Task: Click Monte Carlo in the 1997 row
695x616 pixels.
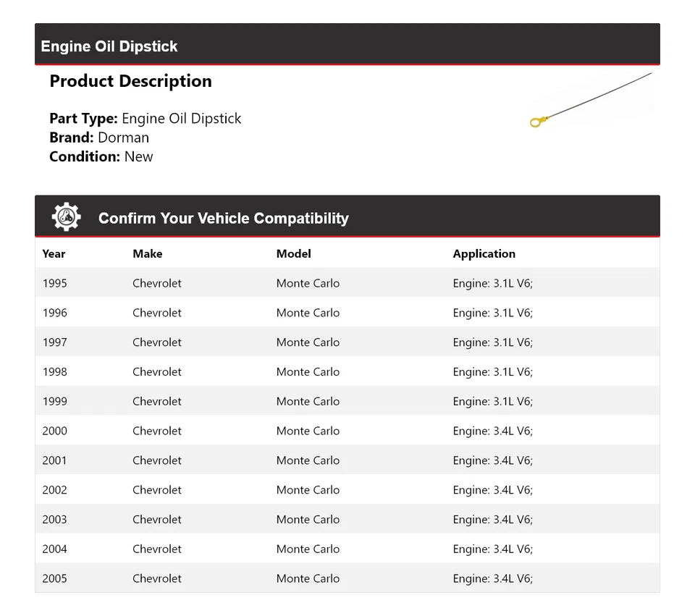Action: pos(308,342)
